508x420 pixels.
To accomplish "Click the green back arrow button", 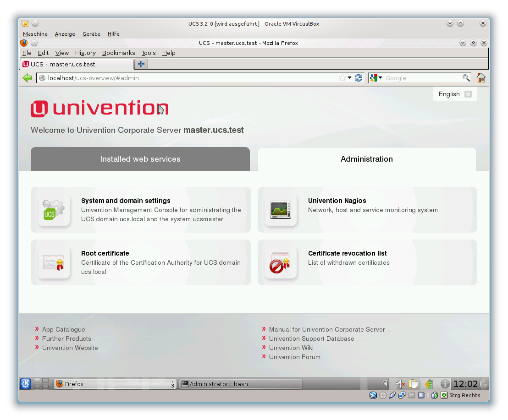I will point(27,78).
